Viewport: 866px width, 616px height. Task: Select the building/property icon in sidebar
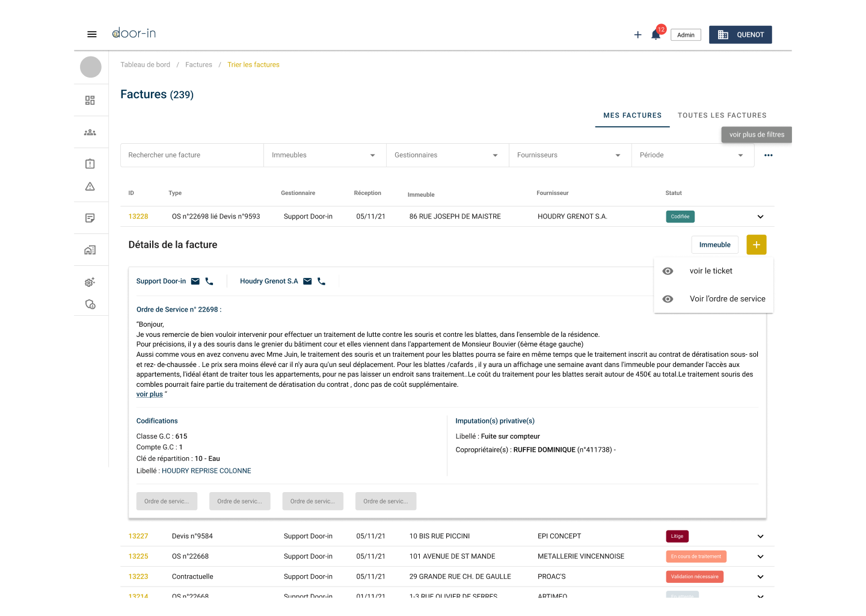[91, 250]
